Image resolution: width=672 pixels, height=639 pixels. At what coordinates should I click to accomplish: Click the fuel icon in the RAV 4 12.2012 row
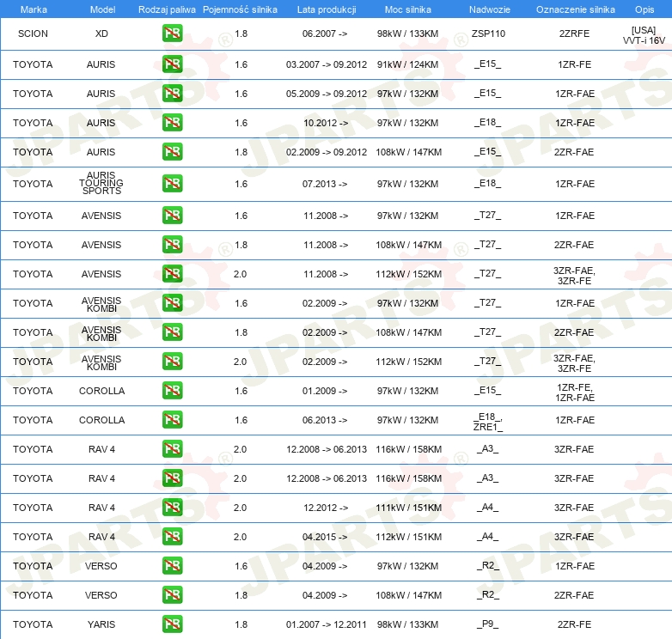tap(172, 507)
